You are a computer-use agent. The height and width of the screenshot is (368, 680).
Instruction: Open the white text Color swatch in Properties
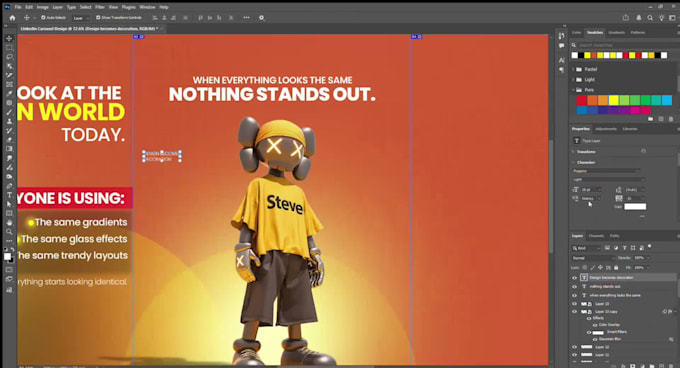tap(635, 207)
